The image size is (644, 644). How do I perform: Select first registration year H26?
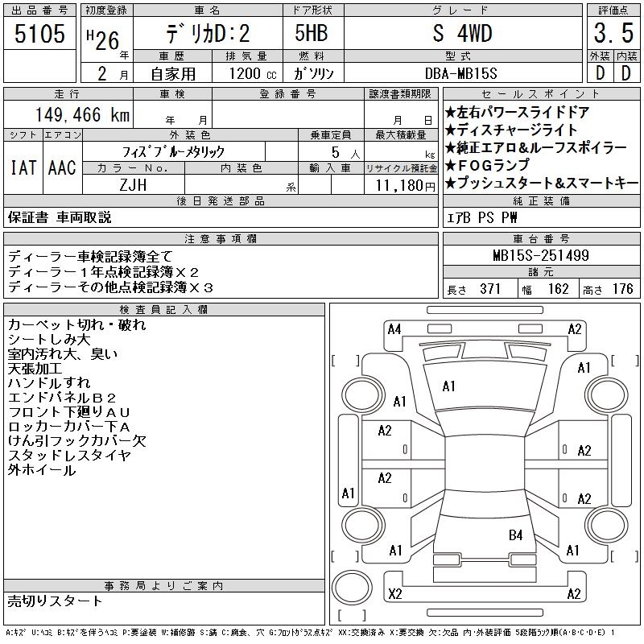103,39
